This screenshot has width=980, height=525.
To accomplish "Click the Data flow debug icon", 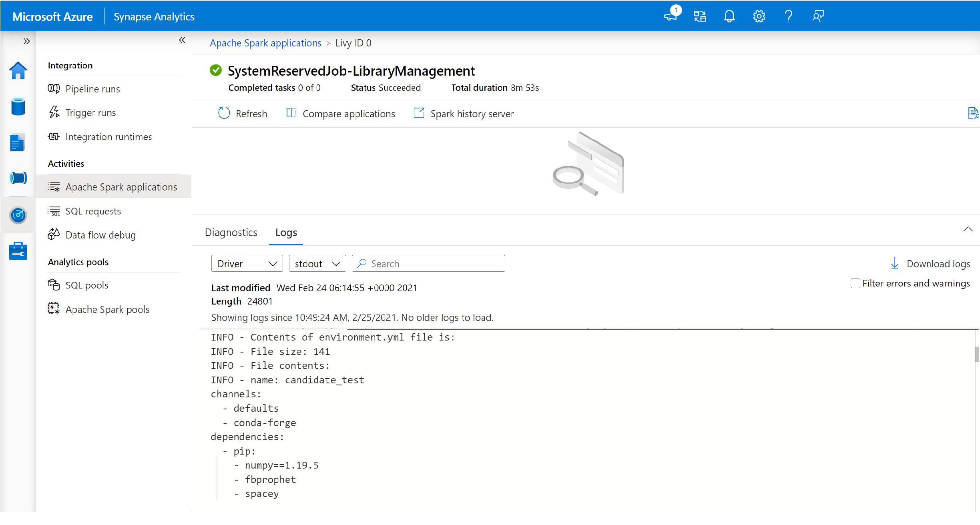I will click(53, 234).
